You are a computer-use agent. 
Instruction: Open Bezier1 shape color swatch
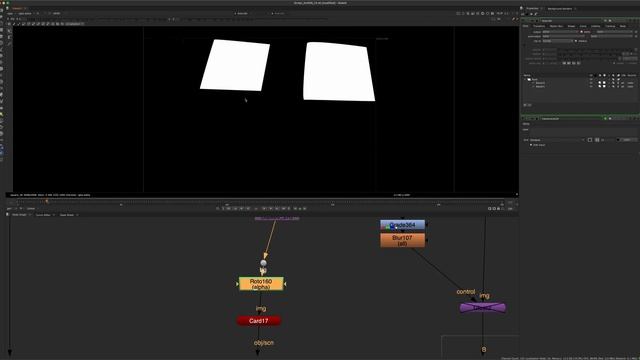coord(604,87)
